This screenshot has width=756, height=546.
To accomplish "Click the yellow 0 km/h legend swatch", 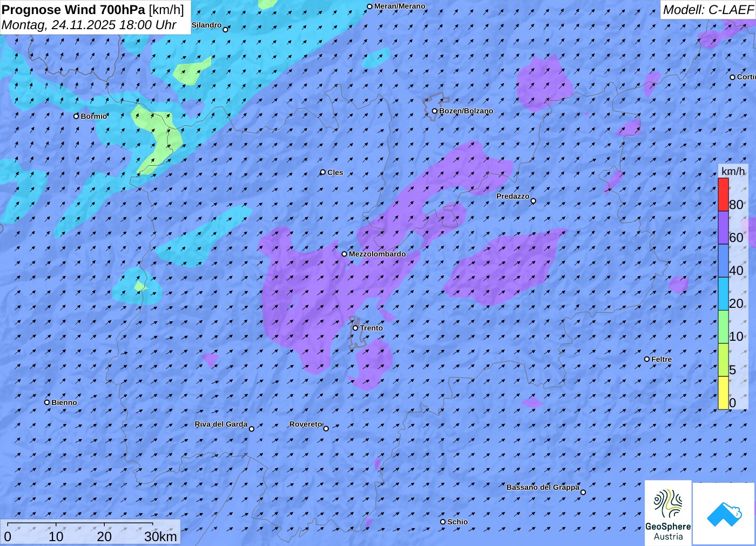I will [x=723, y=393].
